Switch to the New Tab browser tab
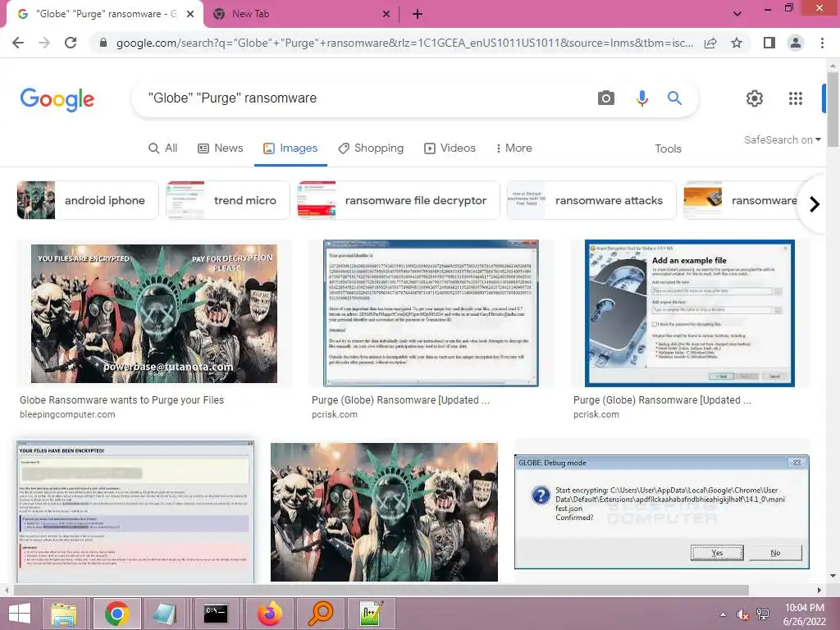840x630 pixels. point(302,15)
